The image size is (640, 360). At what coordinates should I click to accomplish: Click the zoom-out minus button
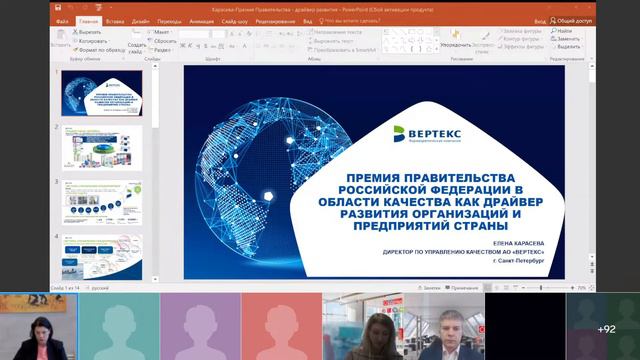click(x=523, y=288)
